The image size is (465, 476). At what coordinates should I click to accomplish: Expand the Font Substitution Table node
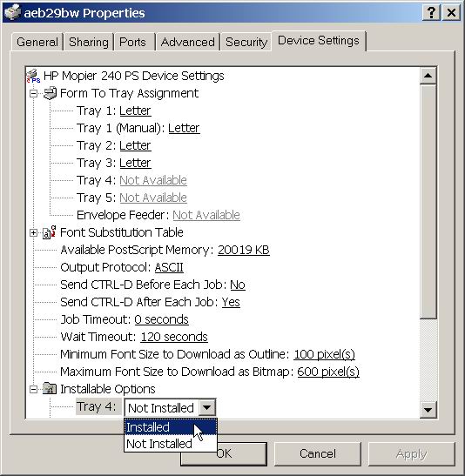tap(33, 233)
